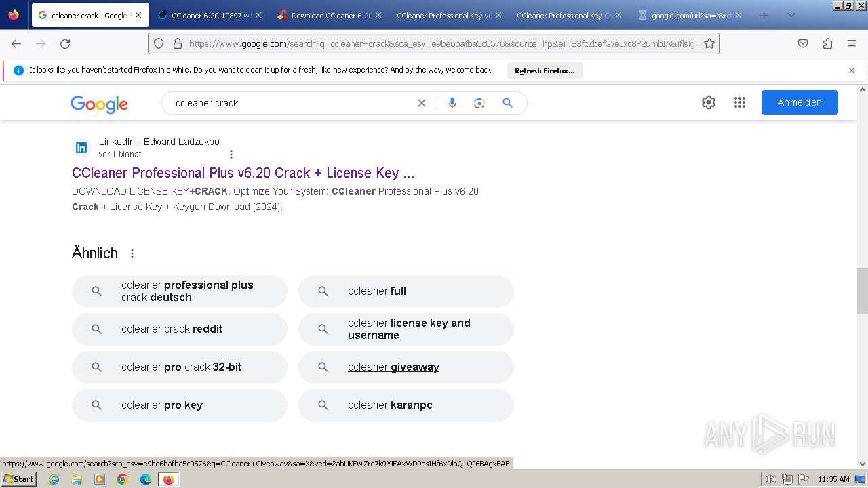Open the Firefox extensions menu

[x=827, y=43]
